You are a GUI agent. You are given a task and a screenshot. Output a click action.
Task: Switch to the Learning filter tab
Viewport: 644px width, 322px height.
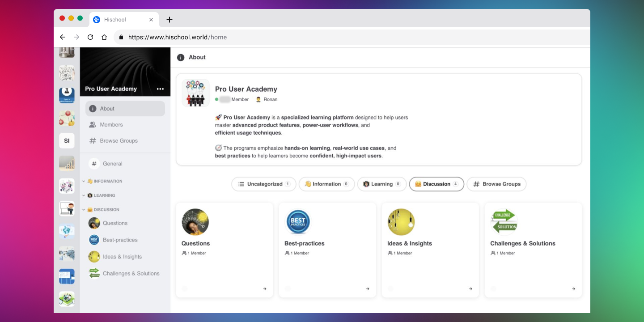click(x=382, y=184)
